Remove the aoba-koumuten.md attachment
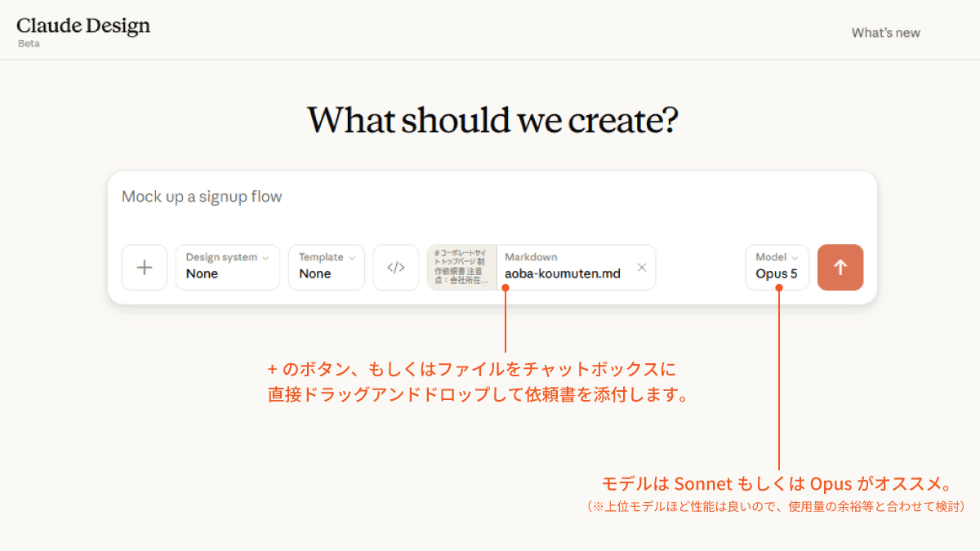Screen dimensions: 980x551 point(642,268)
